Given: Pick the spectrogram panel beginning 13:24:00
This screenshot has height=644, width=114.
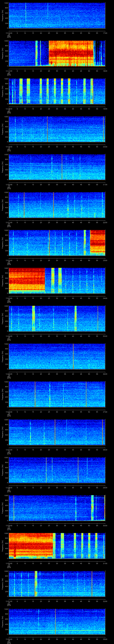Looking at the screenshot, I should pyautogui.click(x=57, y=318).
